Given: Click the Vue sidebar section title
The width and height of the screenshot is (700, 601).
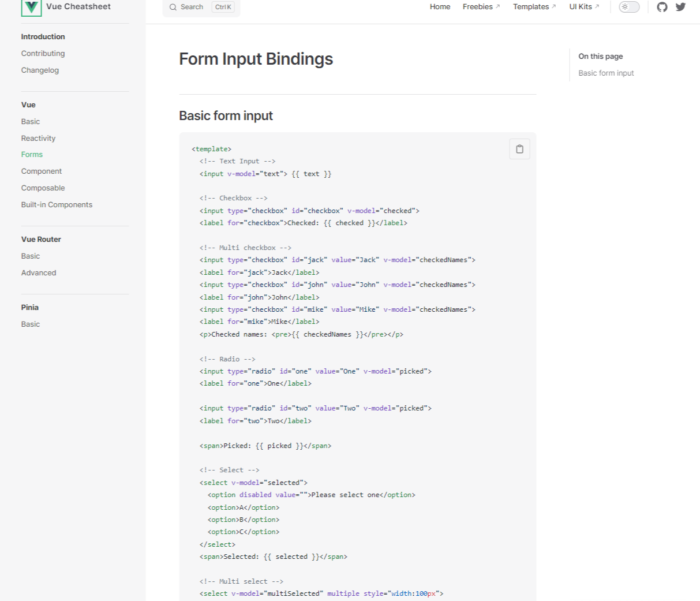Looking at the screenshot, I should click(x=28, y=104).
